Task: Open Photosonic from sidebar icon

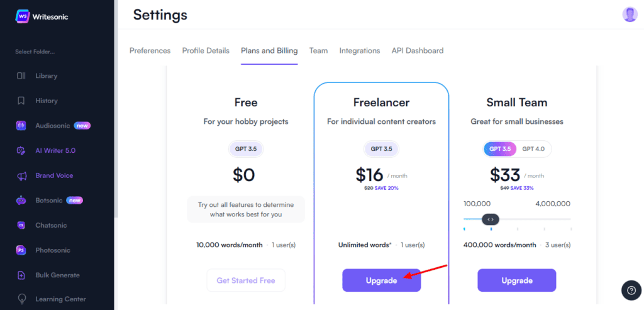Action: (21, 250)
